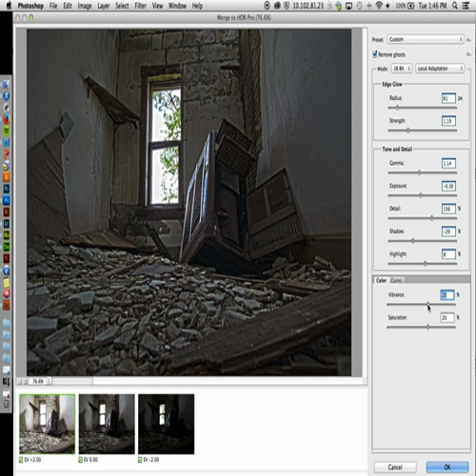Image resolution: width=476 pixels, height=476 pixels.
Task: Click the Detail slider
Action: click(x=423, y=218)
